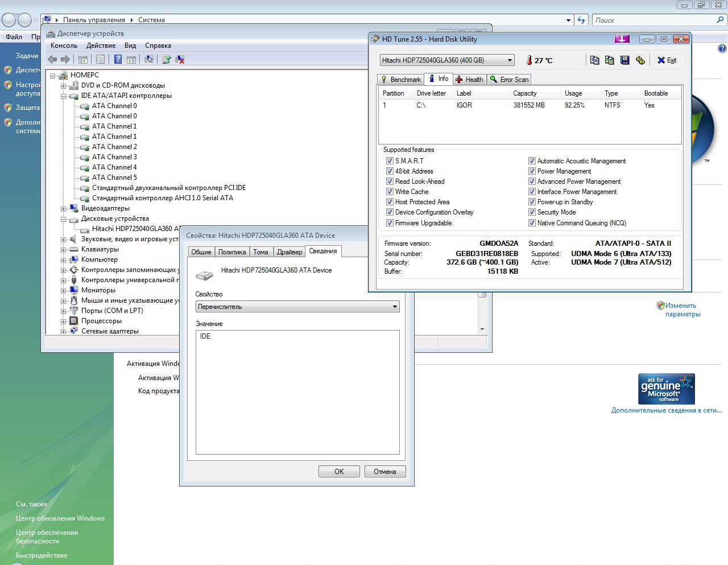Click the Поиск search field
The height and width of the screenshot is (565, 728).
[654, 20]
